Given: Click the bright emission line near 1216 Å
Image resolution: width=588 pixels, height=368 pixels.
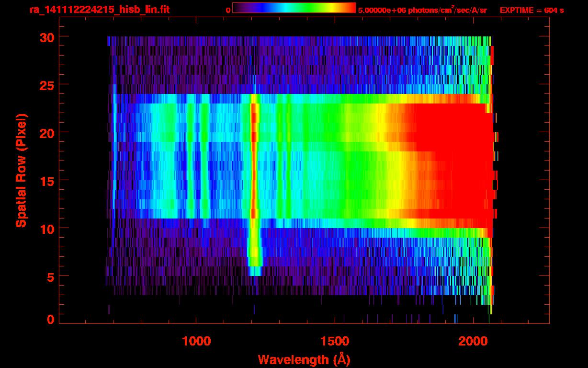Looking at the screenshot, I should pos(255,184).
